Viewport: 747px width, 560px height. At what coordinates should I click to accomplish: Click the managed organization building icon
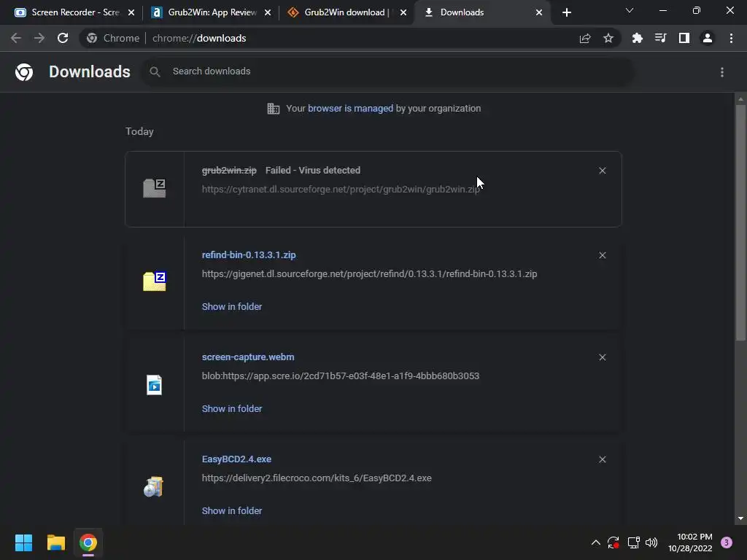click(274, 109)
